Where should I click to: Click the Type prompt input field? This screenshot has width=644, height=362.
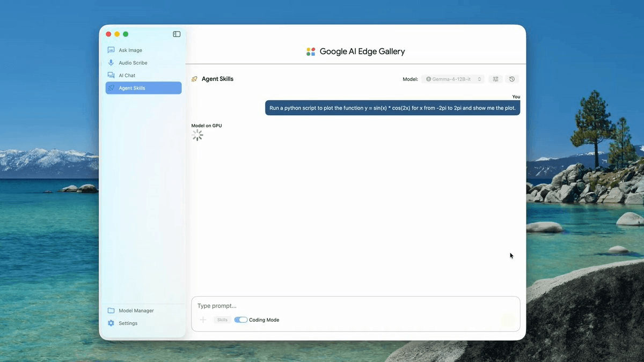point(355,306)
